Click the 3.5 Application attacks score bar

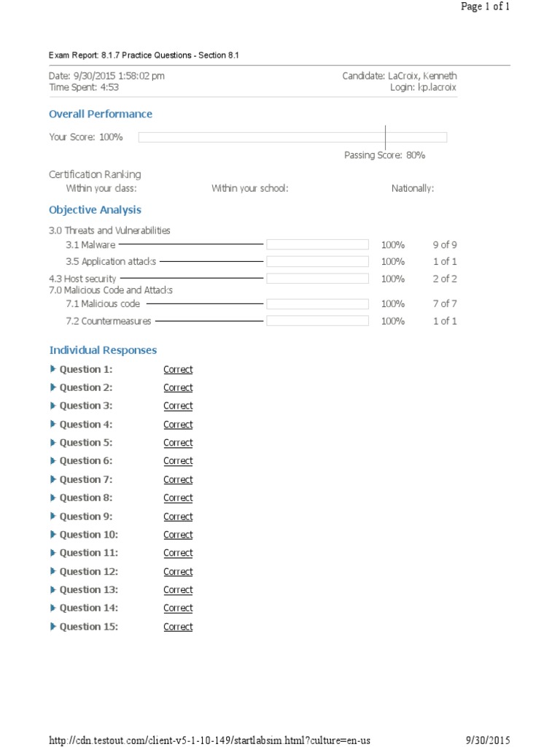318,262
